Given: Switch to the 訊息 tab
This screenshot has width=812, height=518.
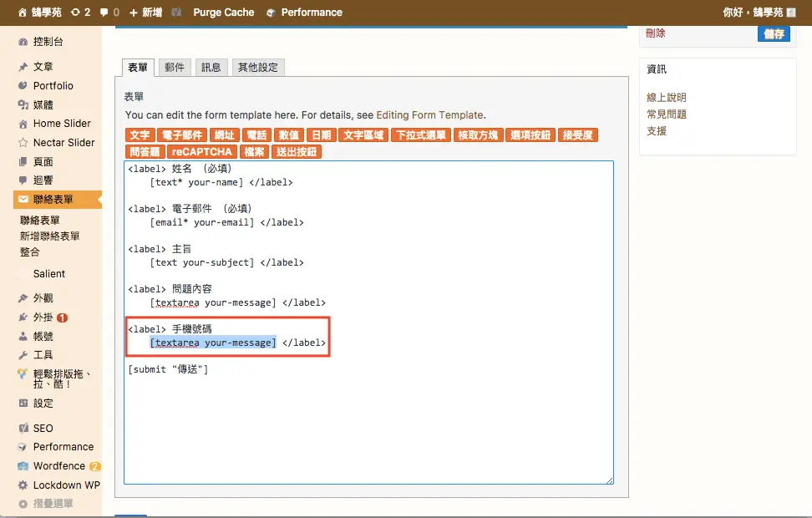Looking at the screenshot, I should (211, 68).
